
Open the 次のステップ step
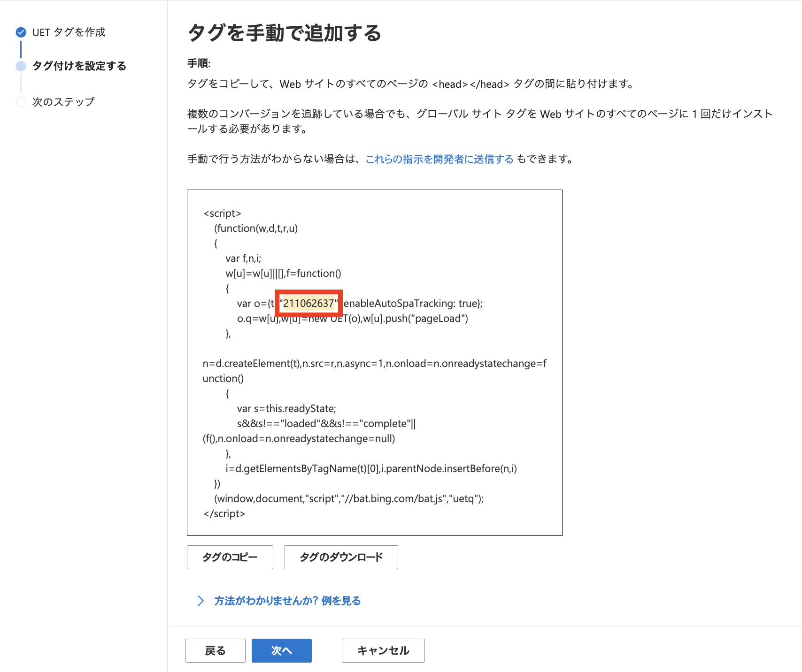(63, 102)
